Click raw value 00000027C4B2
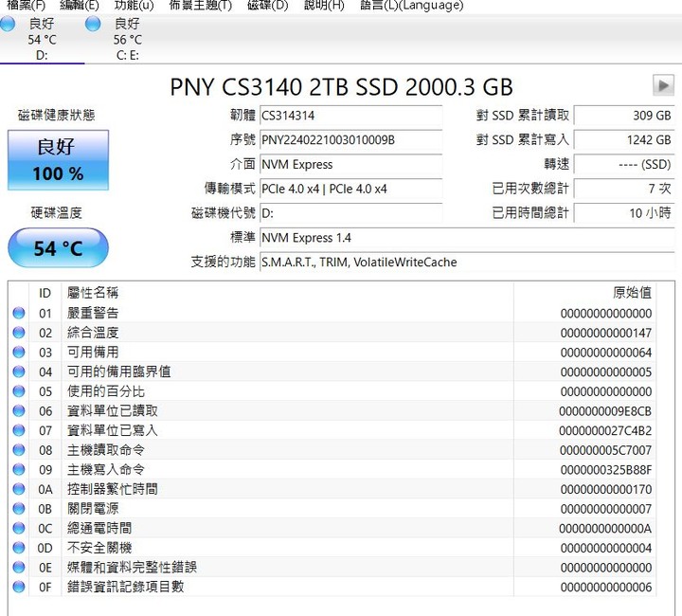The image size is (682, 616). pyautogui.click(x=605, y=430)
